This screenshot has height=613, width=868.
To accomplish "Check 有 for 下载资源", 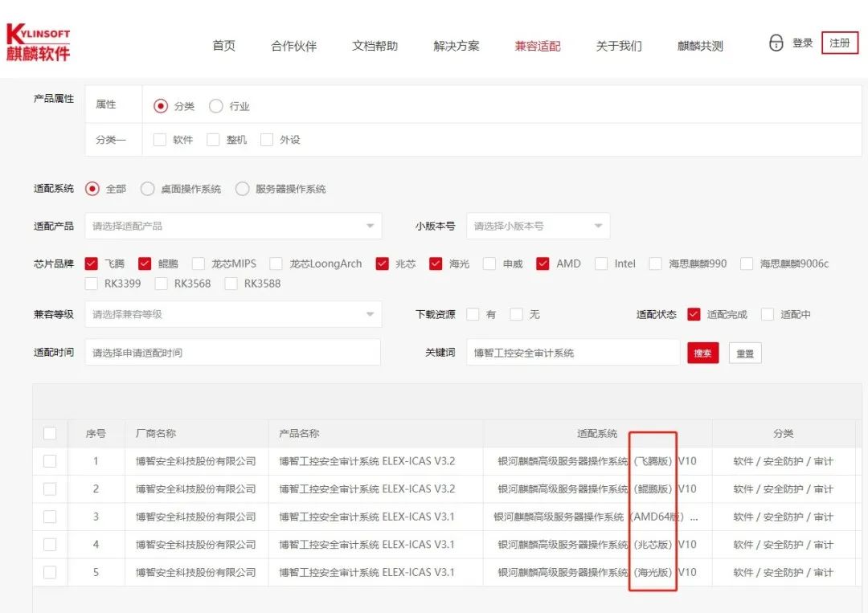I will point(473,314).
